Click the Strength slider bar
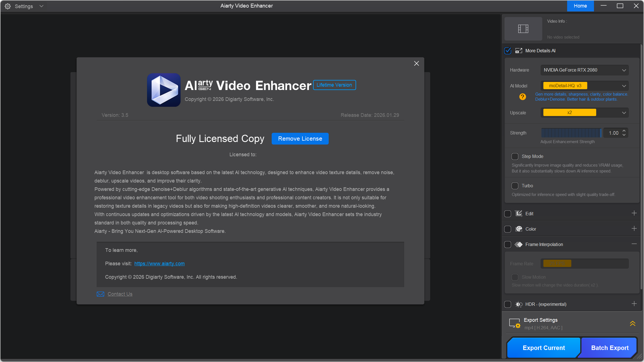The width and height of the screenshot is (644, 362). [571, 133]
